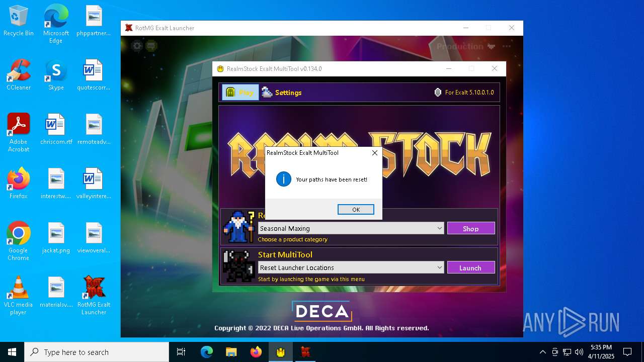Image resolution: width=644 pixels, height=362 pixels.
Task: Minimize the RotMG Exalt Launcher window
Action: tap(465, 28)
